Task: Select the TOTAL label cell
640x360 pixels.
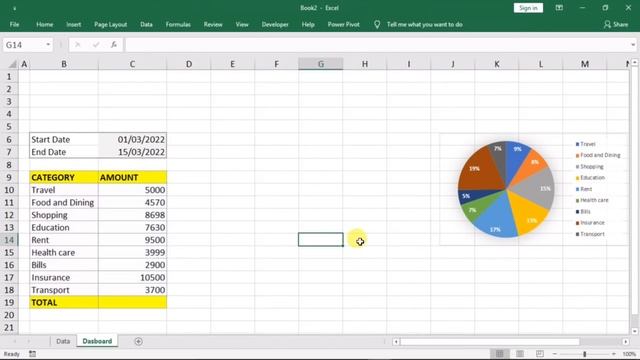Action: 64,302
